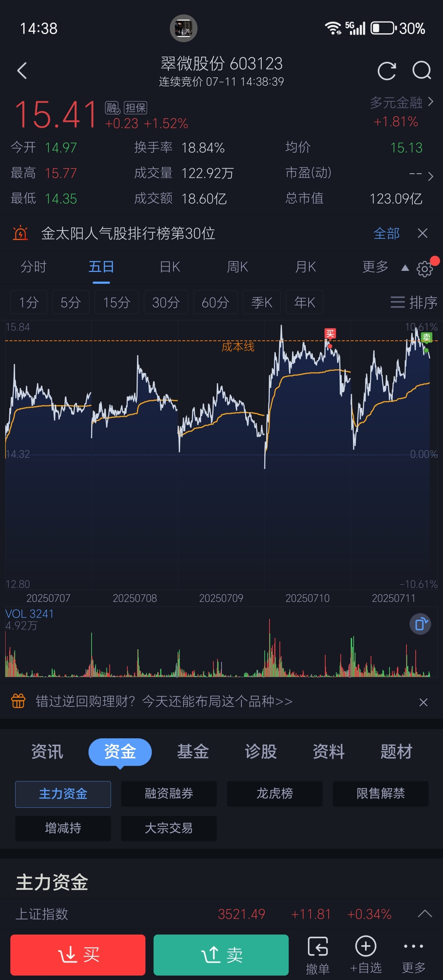The height and width of the screenshot is (980, 443).
Task: Open 撤单 cancel order icon
Action: (x=317, y=955)
